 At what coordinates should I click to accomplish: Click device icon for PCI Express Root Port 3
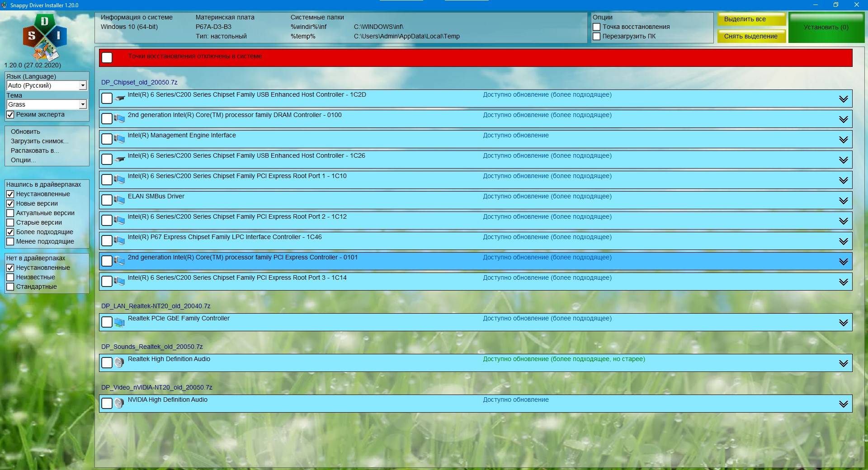click(119, 281)
